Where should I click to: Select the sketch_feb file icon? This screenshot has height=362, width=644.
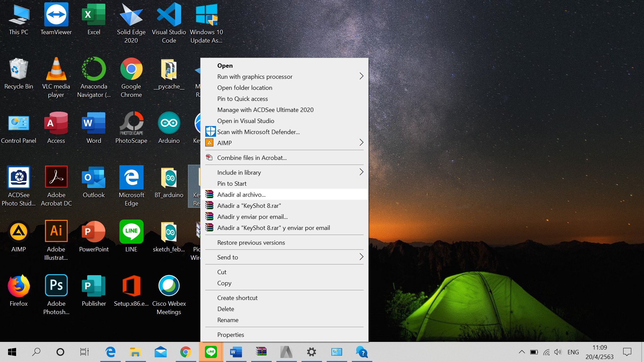pos(169,237)
